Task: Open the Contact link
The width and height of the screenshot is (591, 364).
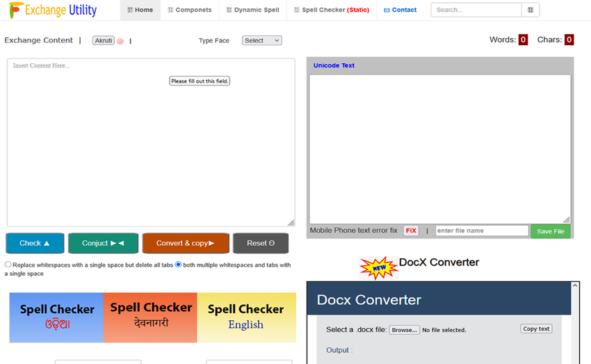Action: point(400,10)
